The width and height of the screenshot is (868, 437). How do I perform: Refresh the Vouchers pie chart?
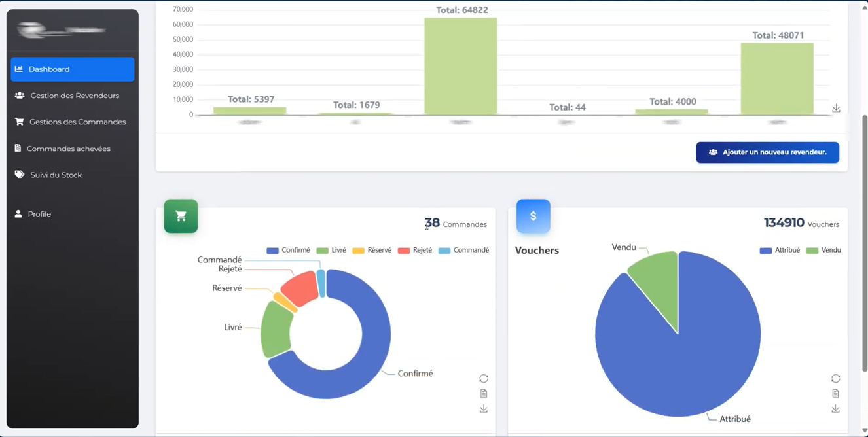(x=835, y=378)
